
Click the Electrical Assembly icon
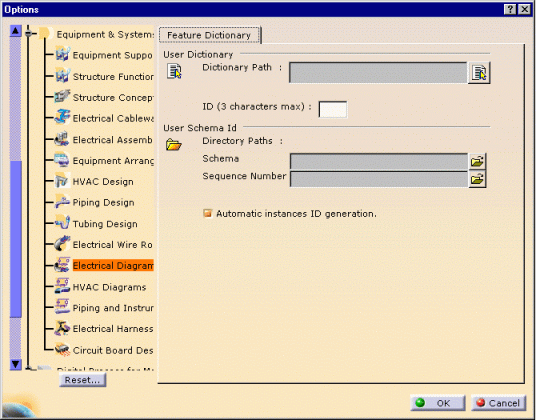pyautogui.click(x=63, y=139)
